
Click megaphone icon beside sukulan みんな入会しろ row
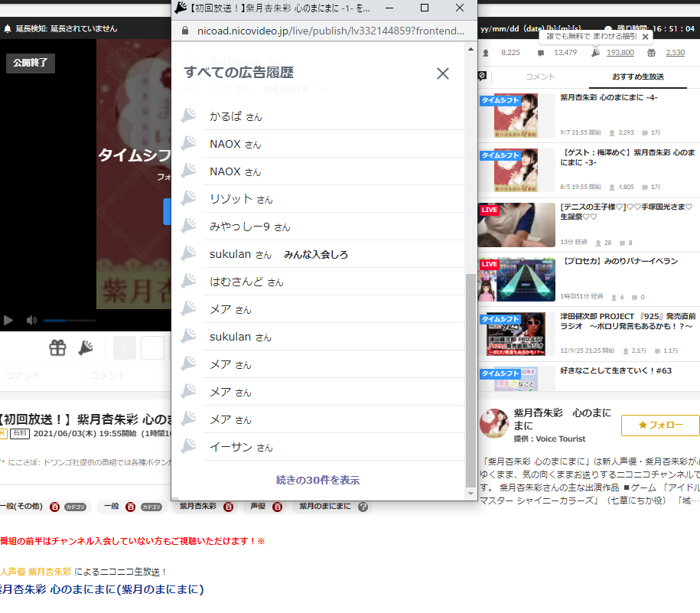click(x=188, y=253)
